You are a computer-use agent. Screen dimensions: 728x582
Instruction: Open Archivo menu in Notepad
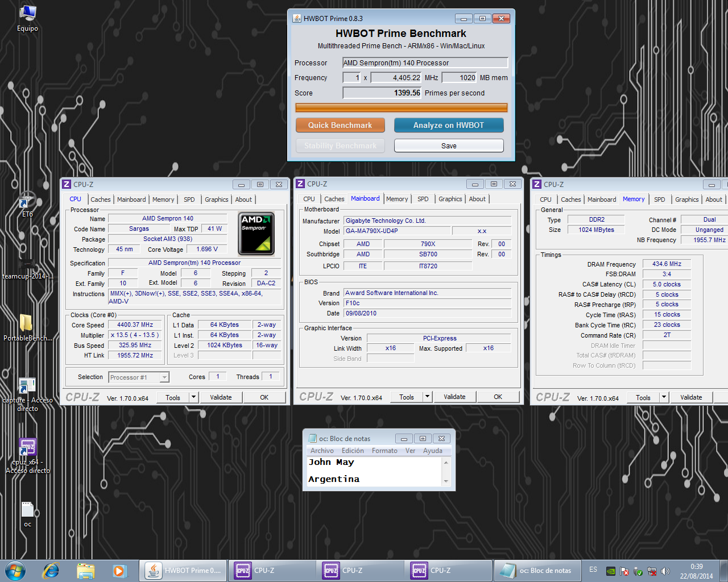point(322,451)
